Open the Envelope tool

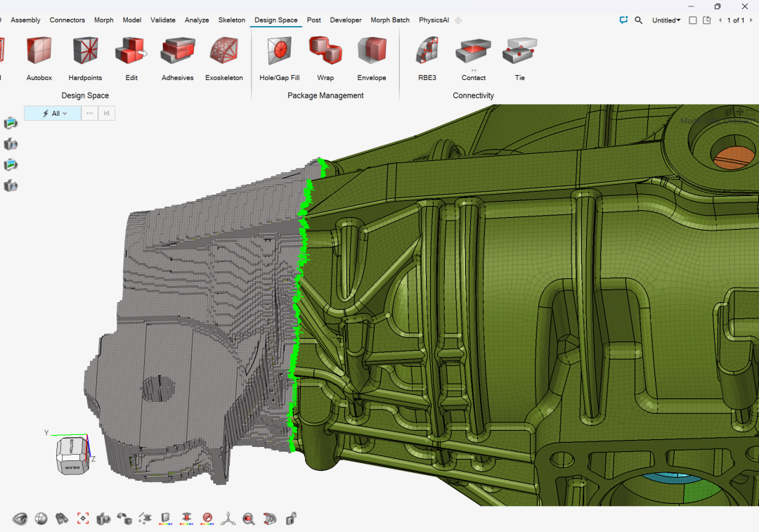point(372,58)
